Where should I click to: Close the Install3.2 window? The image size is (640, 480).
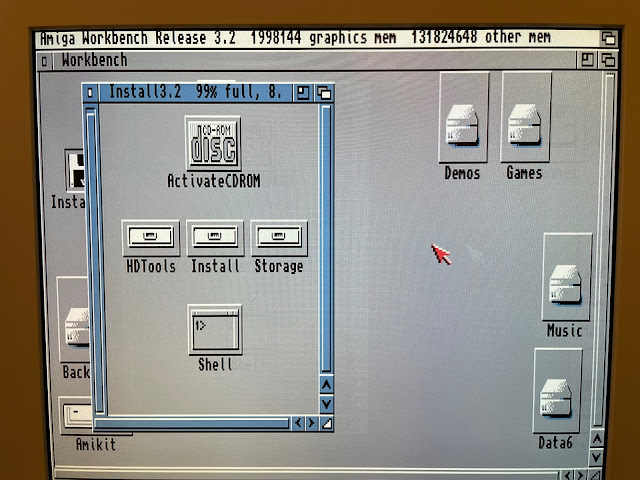pos(90,93)
